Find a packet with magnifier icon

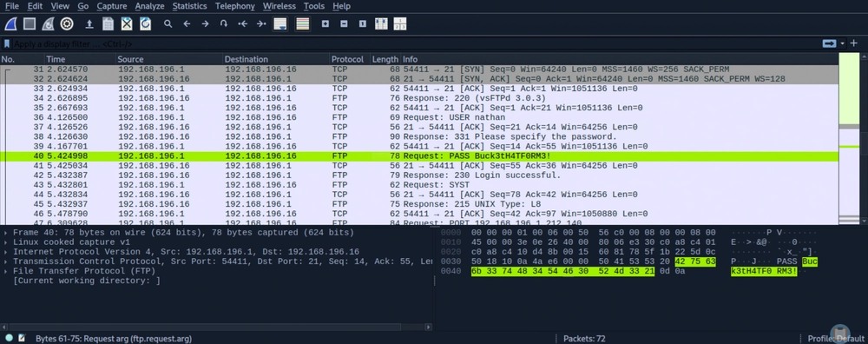[168, 23]
